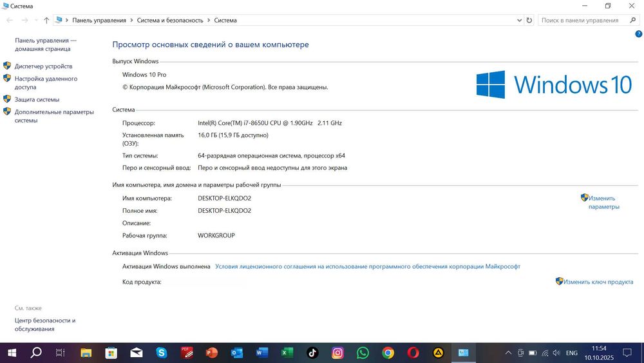This screenshot has width=644, height=363.
Task: Click 'Изменить ключ продукта' link
Action: tap(598, 282)
